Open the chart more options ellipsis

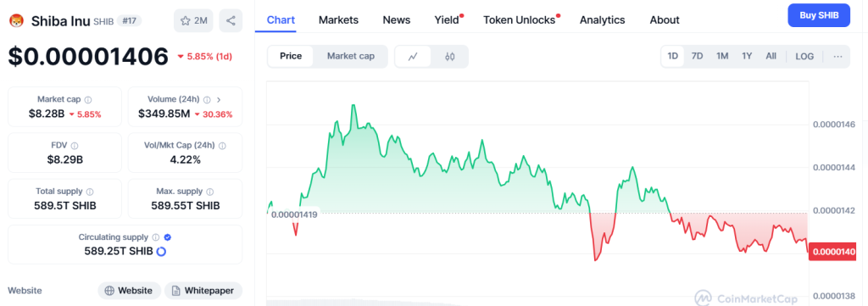point(837,57)
